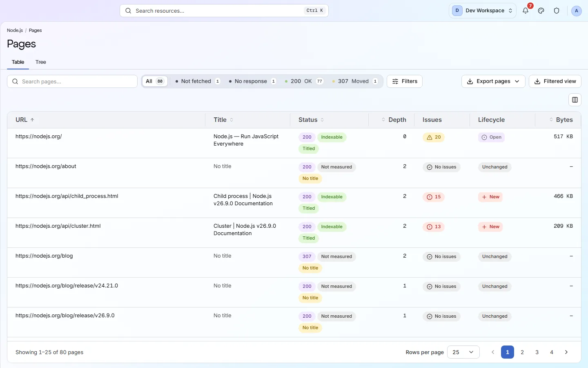
Task: Click the Open lifecycle badge
Action: coord(491,137)
